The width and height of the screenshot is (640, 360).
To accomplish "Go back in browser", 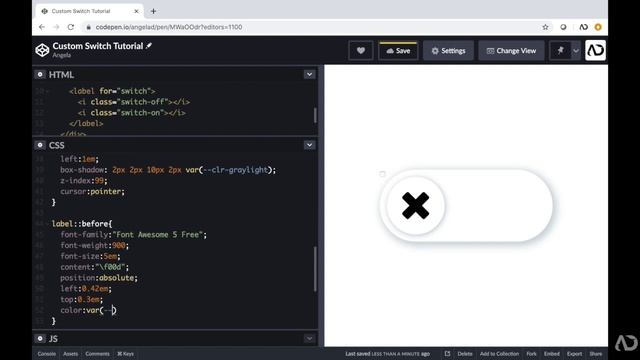I will (42, 27).
